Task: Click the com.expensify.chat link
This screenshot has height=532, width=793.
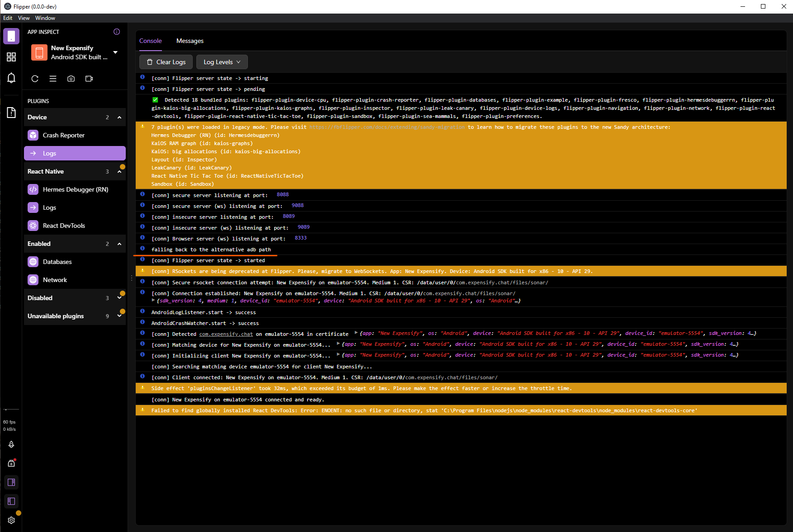Action: 226,334
